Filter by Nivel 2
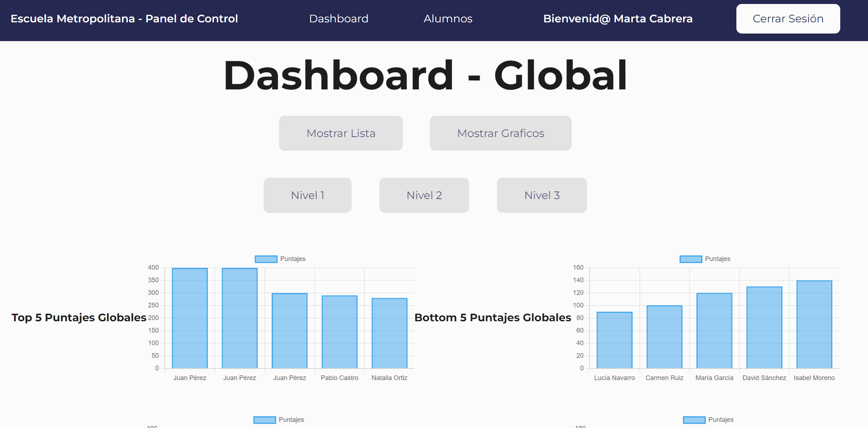Viewport: 868px width, 428px height. (424, 195)
